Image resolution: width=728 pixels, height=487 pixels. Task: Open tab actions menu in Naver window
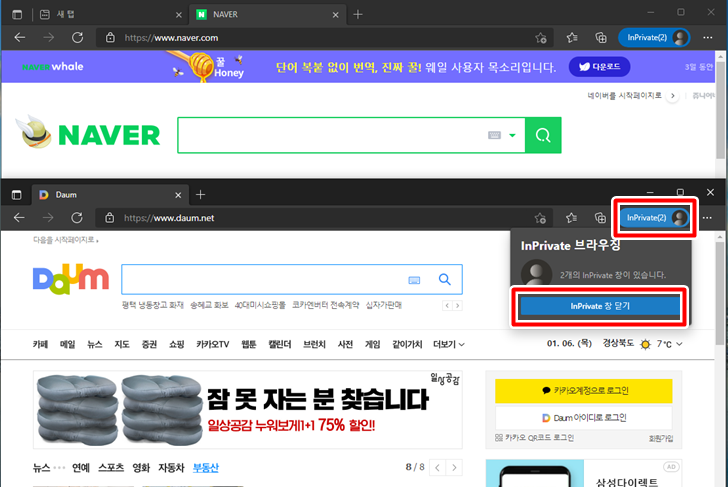17,14
